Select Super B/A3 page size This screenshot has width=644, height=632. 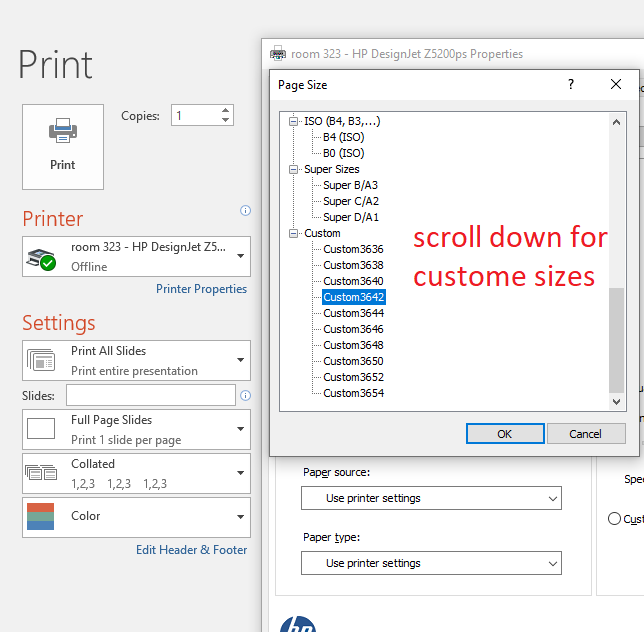point(350,185)
